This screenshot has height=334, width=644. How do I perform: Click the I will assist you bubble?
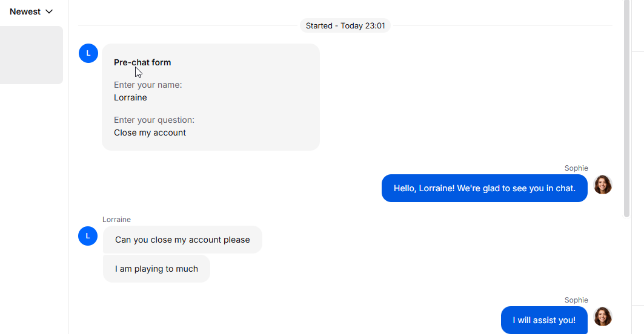544,320
